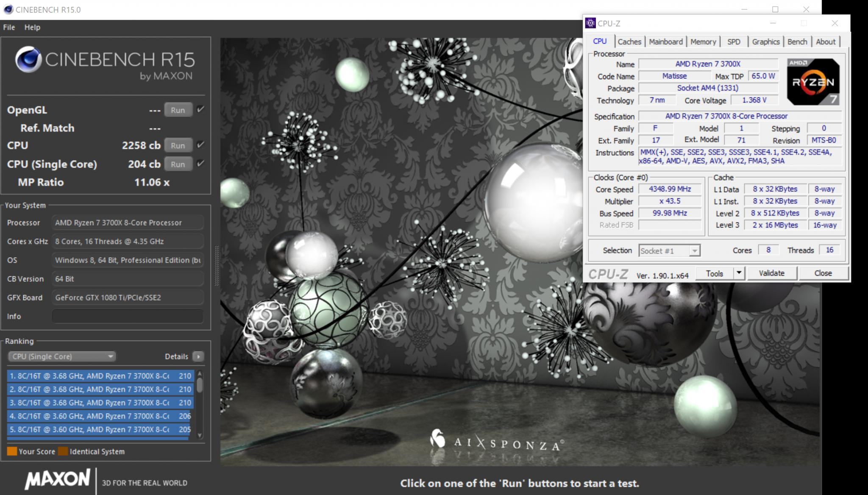Click the AMD Ryzen 7 logo in CPU-Z
Image resolution: width=868 pixels, height=495 pixels.
(x=813, y=82)
